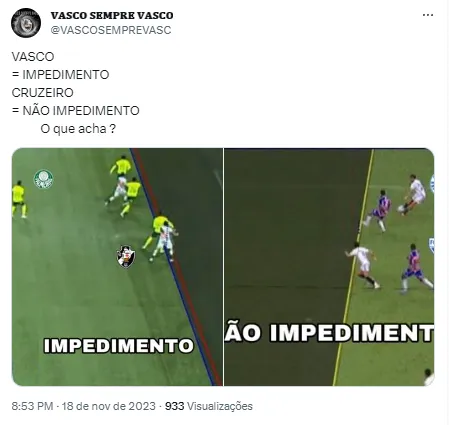The width and height of the screenshot is (450, 425).
Task: Click the yellow offside line in right image
Action: tap(353, 267)
